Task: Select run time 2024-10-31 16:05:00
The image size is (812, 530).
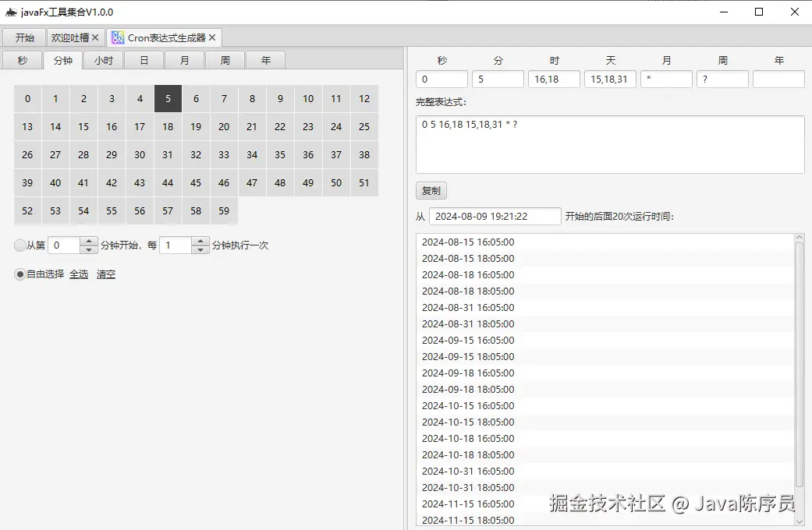Action: point(605,472)
